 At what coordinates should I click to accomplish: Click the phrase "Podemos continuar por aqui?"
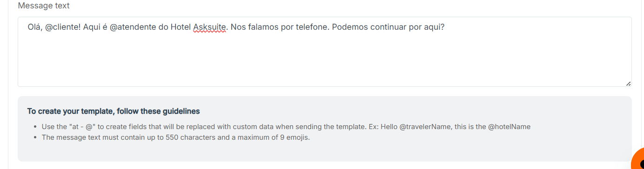(x=389, y=27)
